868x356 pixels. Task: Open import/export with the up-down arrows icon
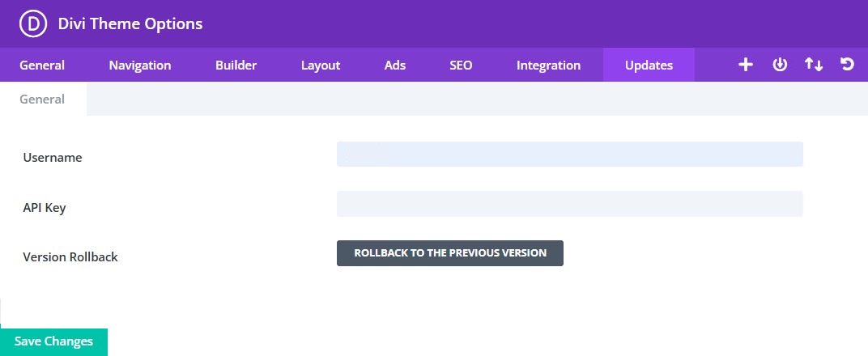(x=814, y=65)
